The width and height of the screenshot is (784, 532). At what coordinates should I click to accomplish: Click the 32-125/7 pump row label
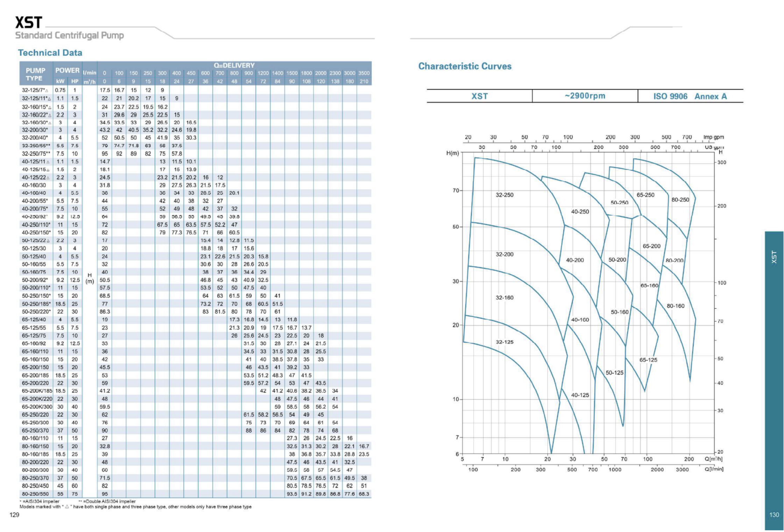[35, 90]
